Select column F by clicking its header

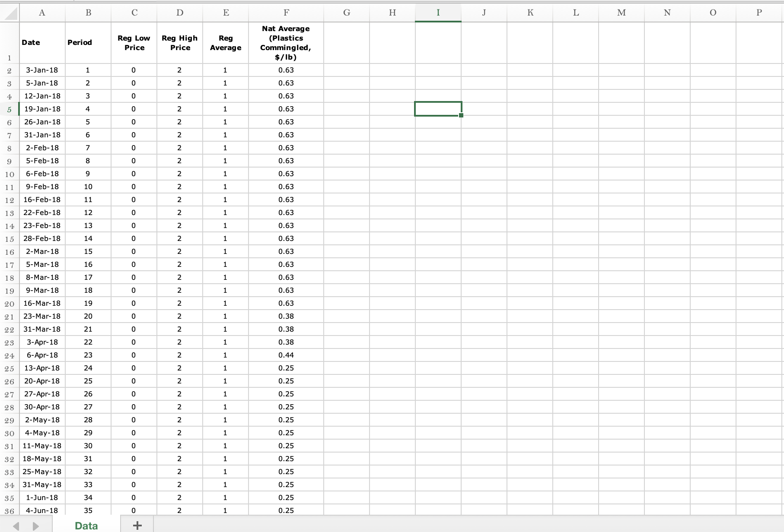[x=286, y=13]
